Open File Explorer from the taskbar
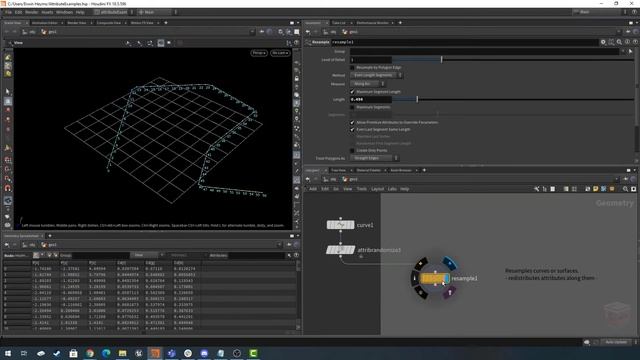Viewport: 640px width, 360px height. pyautogui.click(x=122, y=353)
